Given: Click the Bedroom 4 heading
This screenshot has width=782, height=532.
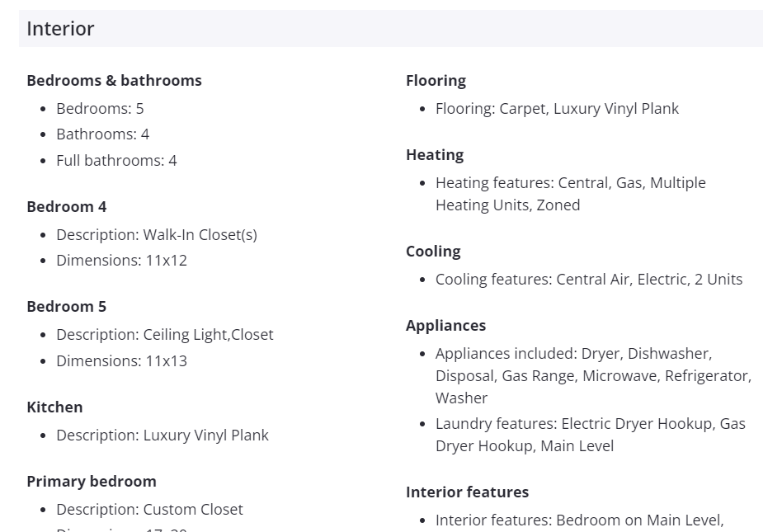Looking at the screenshot, I should tap(66, 206).
